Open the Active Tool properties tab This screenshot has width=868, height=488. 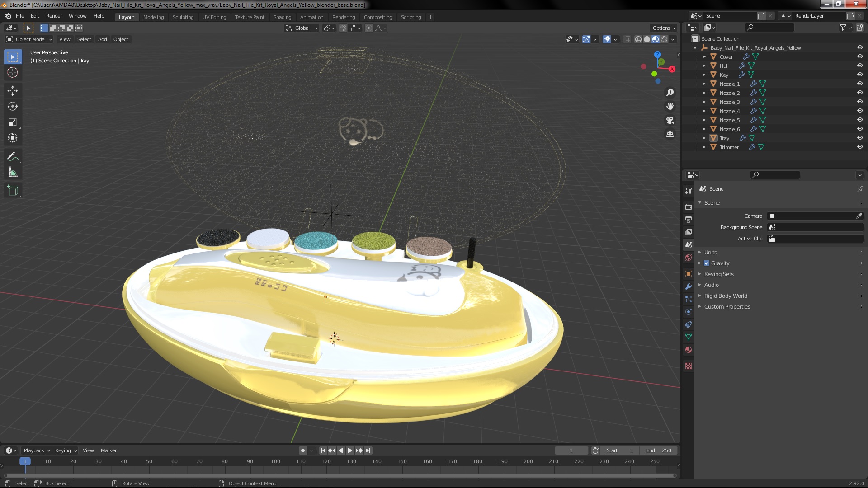689,190
